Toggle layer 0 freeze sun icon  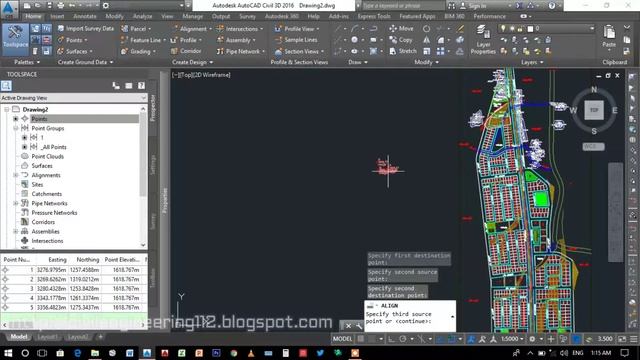512,29
